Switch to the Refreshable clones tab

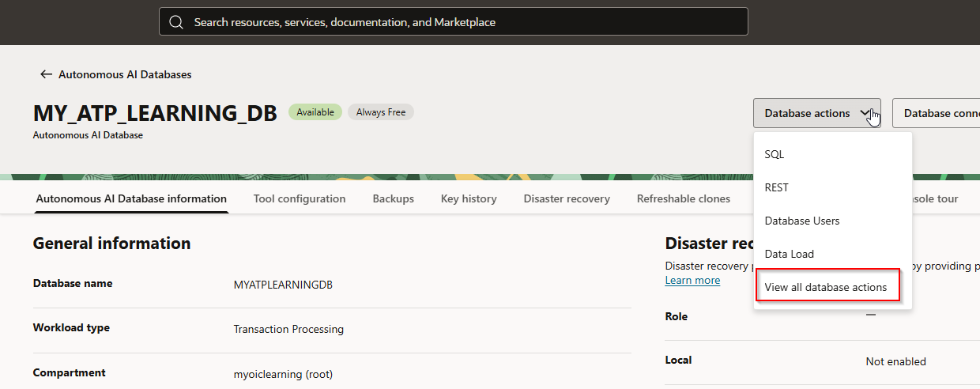684,198
